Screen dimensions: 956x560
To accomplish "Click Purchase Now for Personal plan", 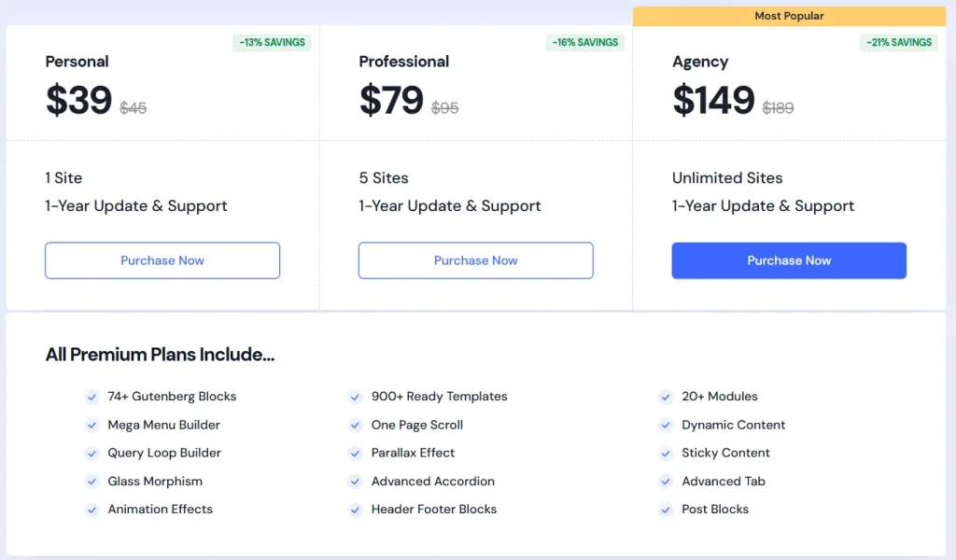I will 162,260.
